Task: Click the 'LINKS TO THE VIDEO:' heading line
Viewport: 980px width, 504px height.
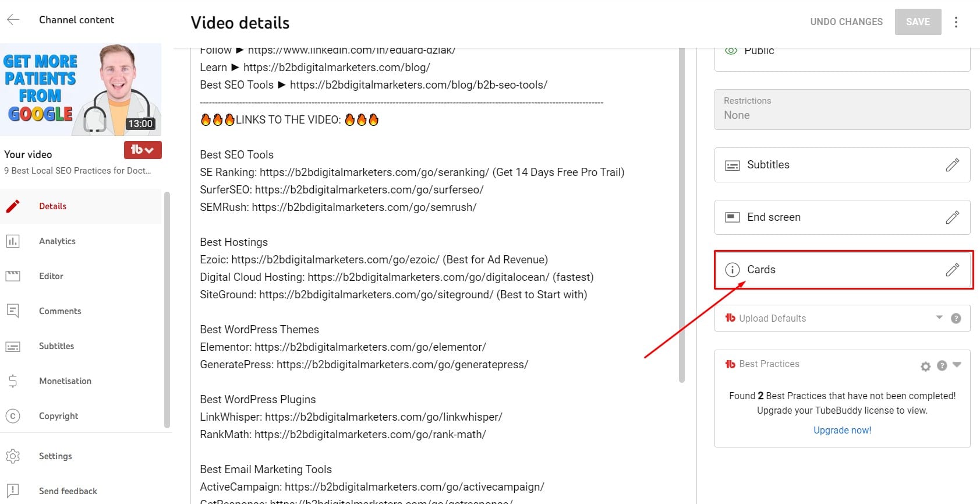Action: coord(289,120)
